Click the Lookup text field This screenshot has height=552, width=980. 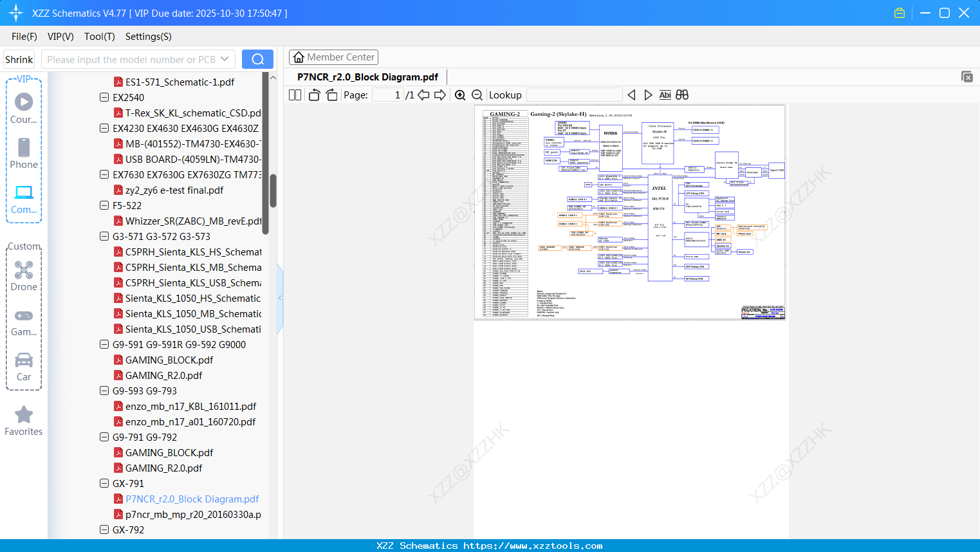574,95
